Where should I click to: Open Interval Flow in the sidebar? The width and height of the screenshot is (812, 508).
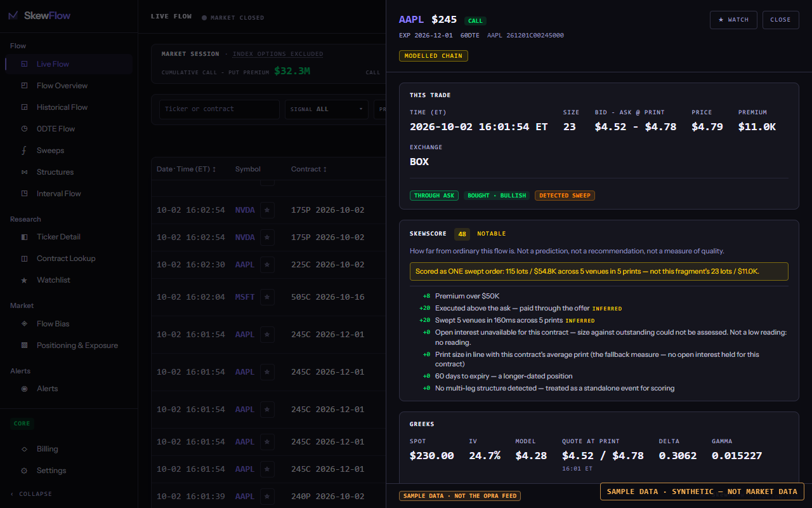[x=69, y=194]
